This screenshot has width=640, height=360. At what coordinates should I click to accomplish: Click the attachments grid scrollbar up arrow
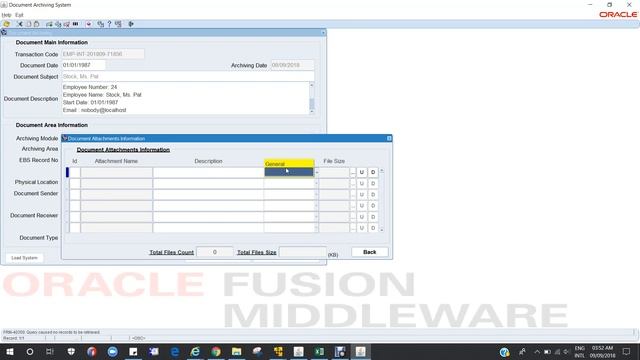(x=382, y=171)
